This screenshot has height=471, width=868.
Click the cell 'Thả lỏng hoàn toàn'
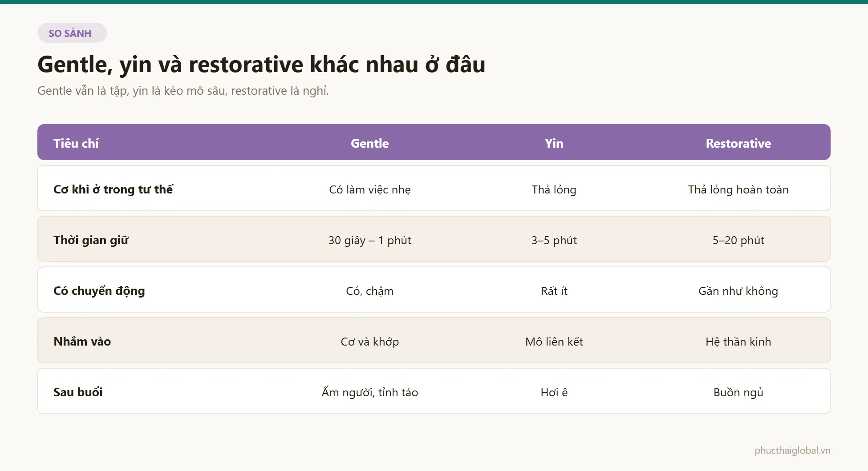(738, 189)
